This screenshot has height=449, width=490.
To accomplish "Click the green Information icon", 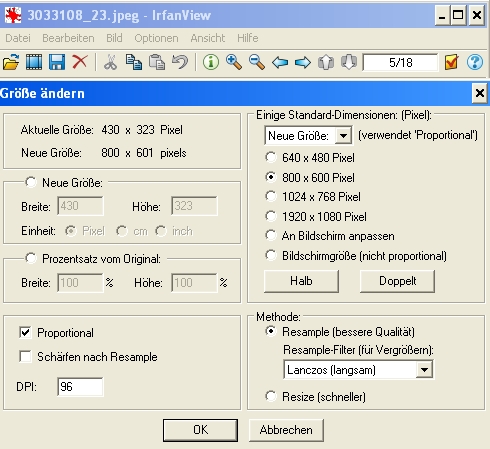I will [211, 62].
